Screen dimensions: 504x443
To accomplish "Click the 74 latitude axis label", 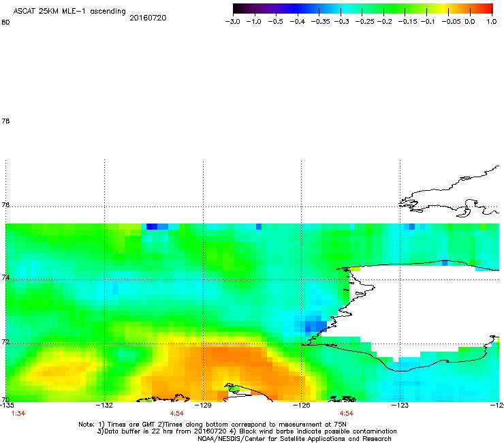I will click(x=5, y=277).
